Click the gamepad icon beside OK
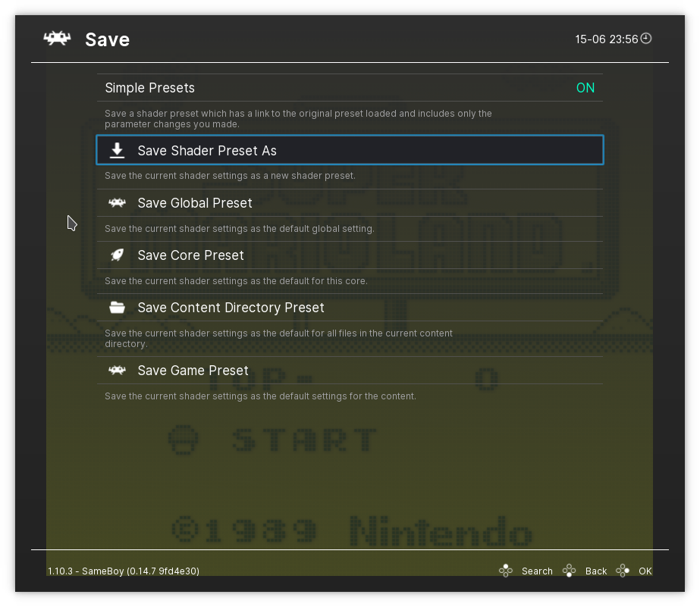Screen dimensions: 700x607 (x=623, y=571)
